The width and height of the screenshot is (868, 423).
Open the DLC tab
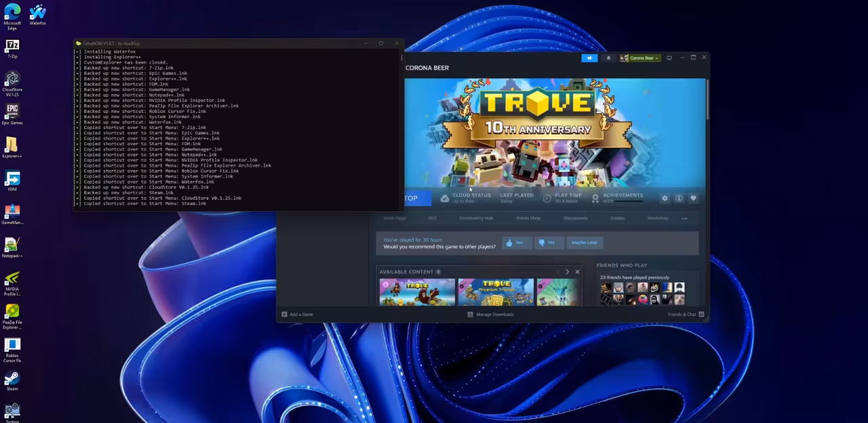tap(433, 218)
